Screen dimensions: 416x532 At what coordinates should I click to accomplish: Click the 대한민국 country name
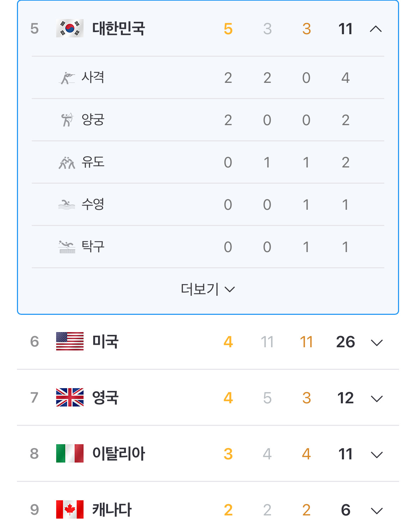click(x=119, y=29)
